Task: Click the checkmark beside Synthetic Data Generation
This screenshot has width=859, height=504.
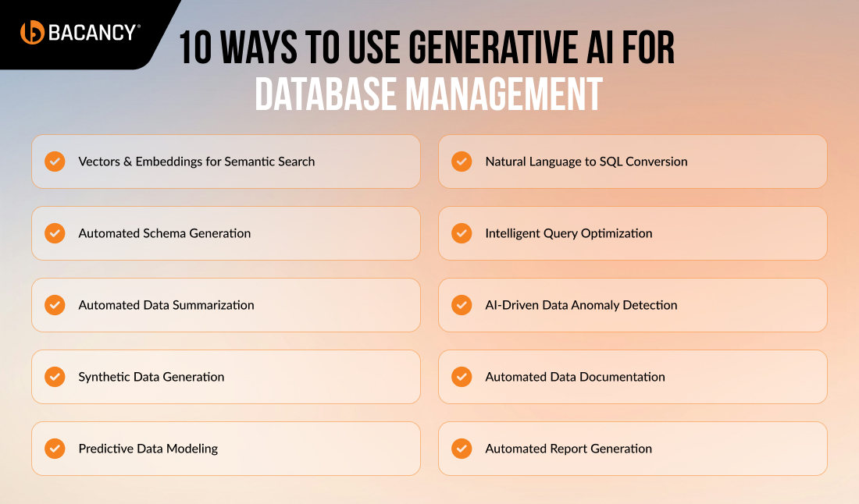Action: point(55,377)
